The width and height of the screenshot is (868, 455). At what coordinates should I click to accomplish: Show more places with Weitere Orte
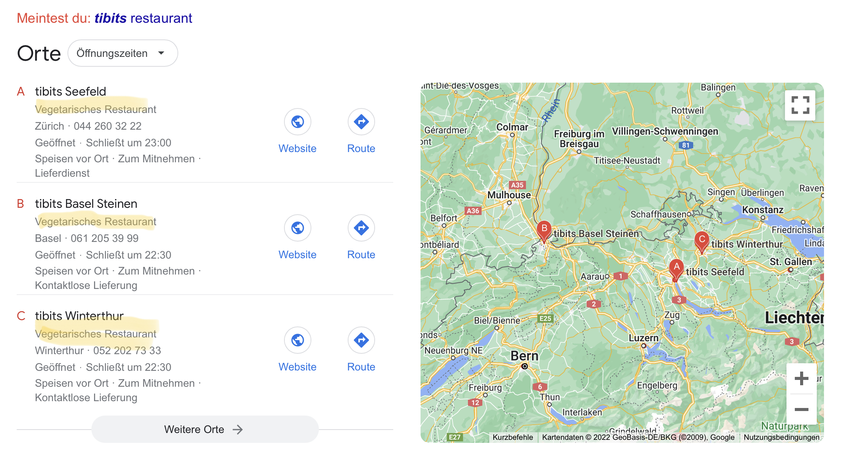point(205,429)
